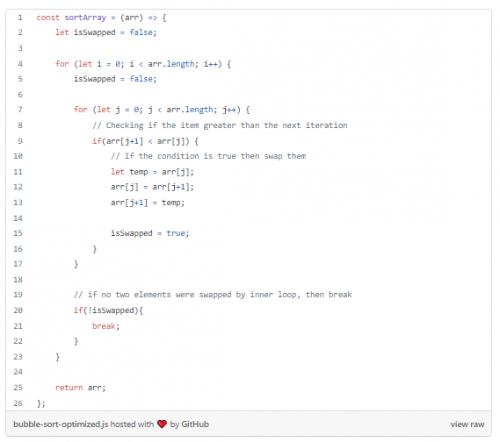The width and height of the screenshot is (500, 442).
Task: Select line number 4
Action: [x=20, y=64]
